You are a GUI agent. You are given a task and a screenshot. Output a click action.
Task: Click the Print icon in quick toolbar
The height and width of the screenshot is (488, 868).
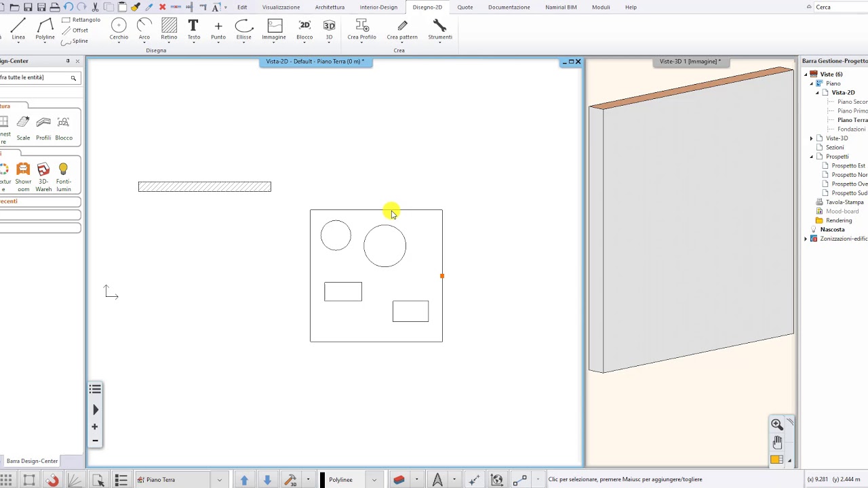click(x=55, y=7)
